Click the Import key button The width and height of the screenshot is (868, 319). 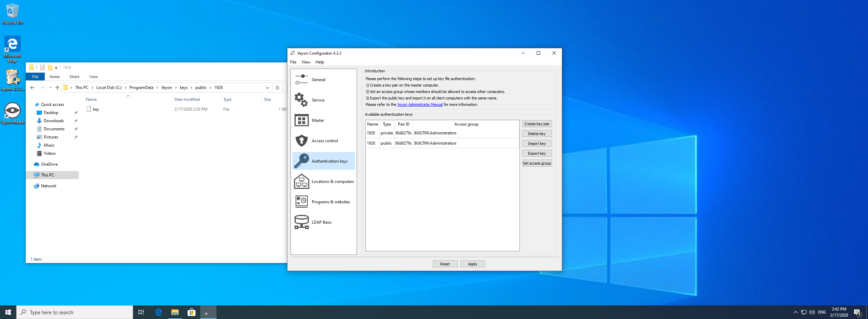click(x=537, y=144)
